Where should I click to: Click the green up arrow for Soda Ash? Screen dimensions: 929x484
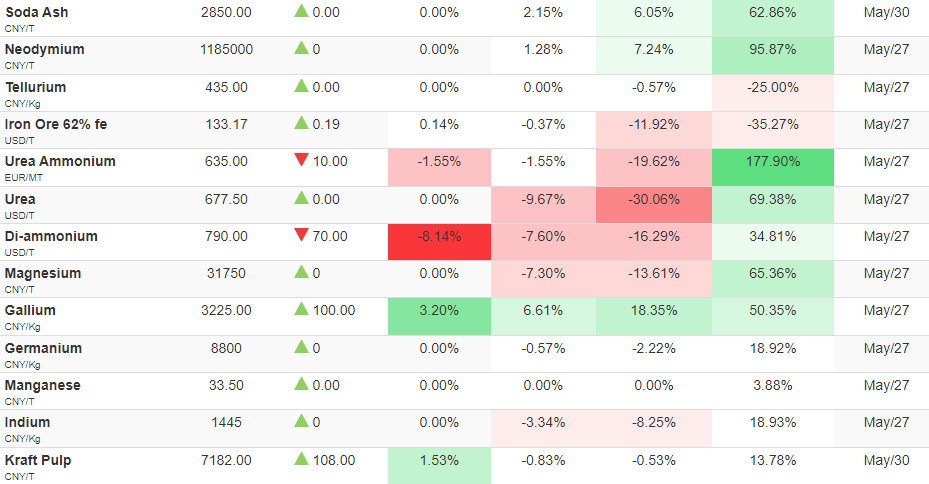click(302, 11)
